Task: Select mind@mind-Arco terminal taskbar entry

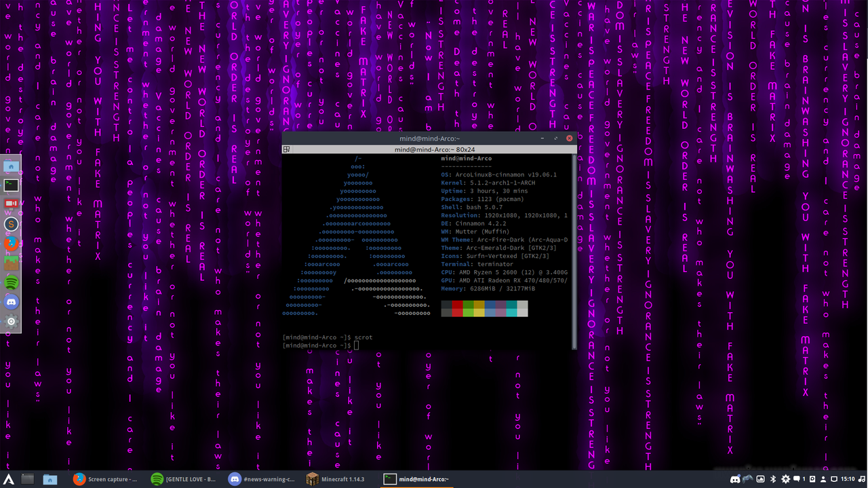Action: coord(417,479)
